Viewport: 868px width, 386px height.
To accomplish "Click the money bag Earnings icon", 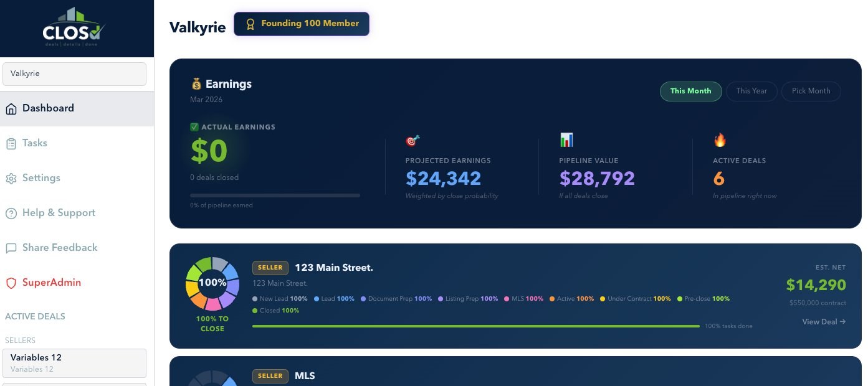I will pos(196,83).
